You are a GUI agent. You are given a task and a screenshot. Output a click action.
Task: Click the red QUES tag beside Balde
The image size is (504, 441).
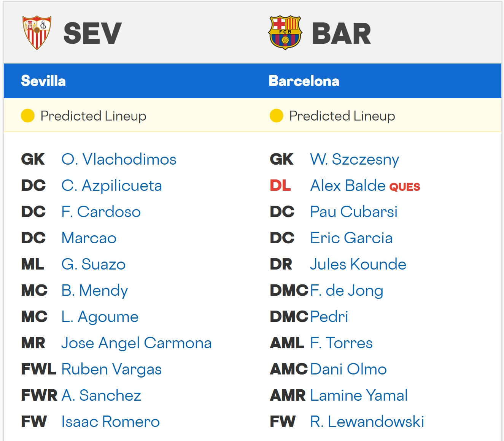tap(405, 187)
